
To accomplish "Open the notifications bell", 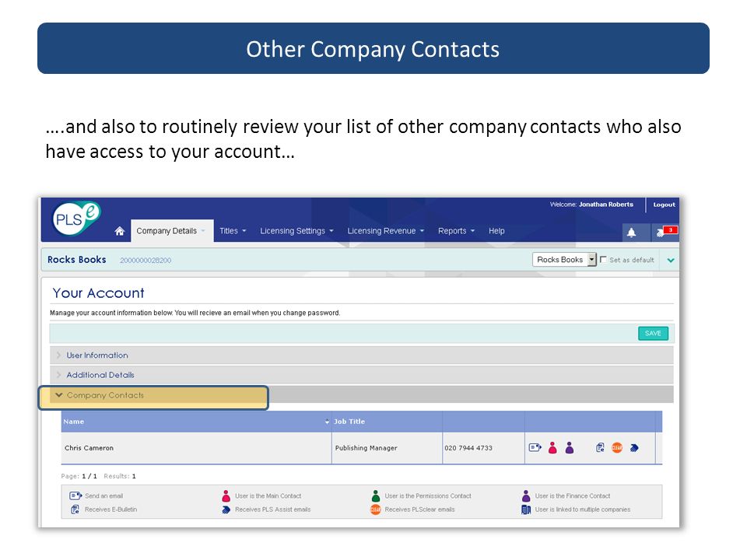I will (x=631, y=233).
